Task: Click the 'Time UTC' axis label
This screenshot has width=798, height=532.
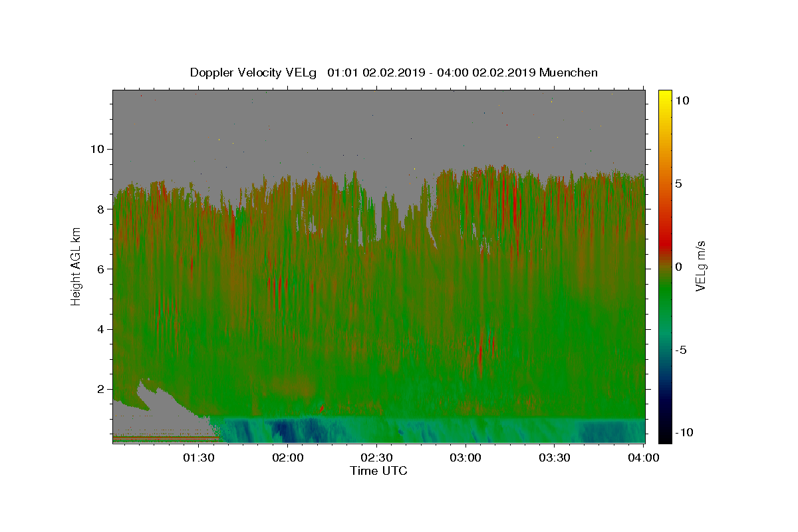Action: [378, 471]
